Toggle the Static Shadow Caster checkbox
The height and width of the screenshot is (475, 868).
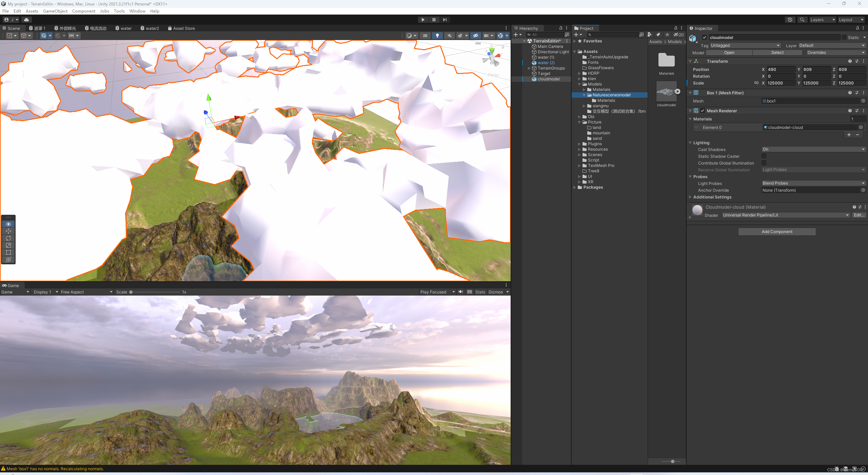point(764,156)
